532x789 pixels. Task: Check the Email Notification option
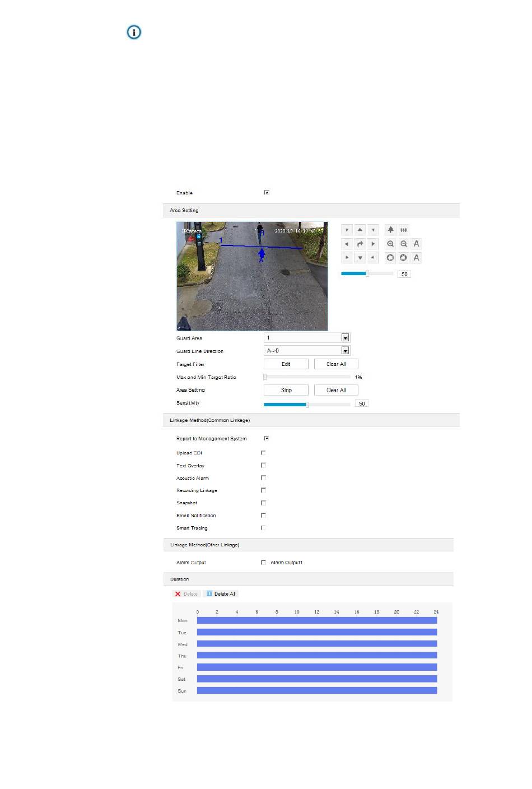(263, 515)
